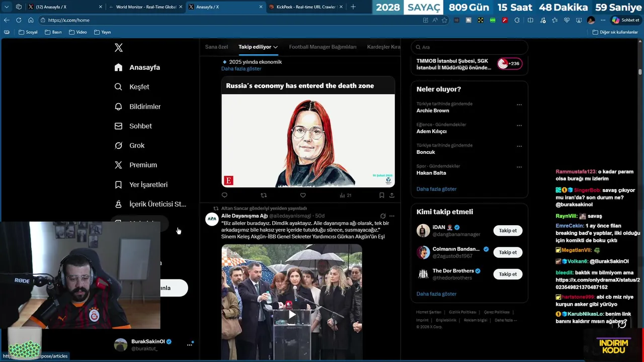Click browser back arrow

7,20
